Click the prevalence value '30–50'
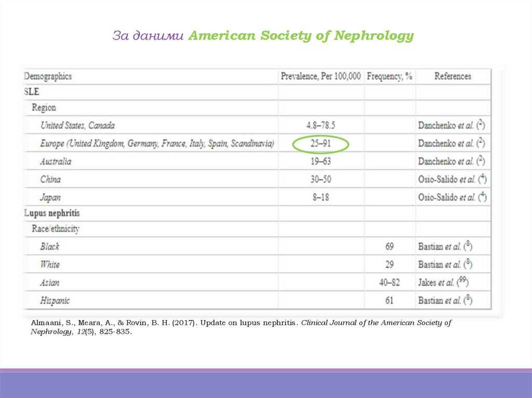Image resolution: width=532 pixels, height=398 pixels. [321, 180]
